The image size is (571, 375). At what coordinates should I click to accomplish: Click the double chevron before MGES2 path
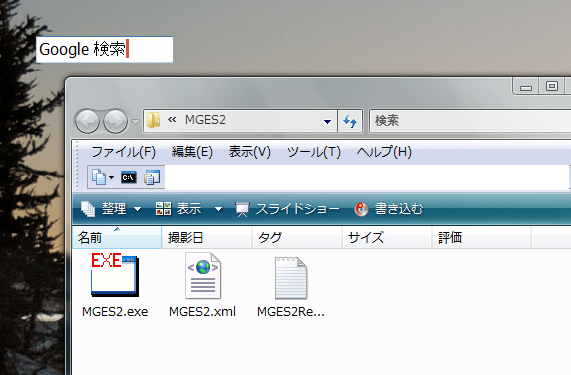172,119
